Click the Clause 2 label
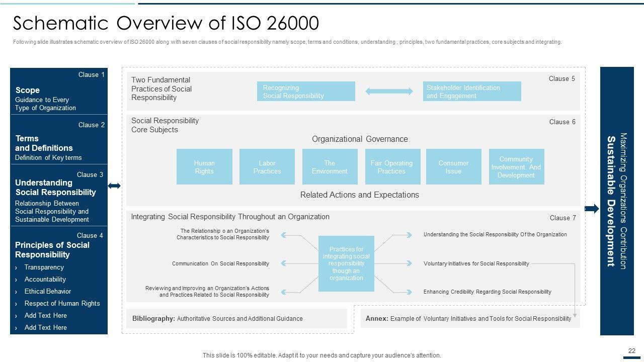 [x=92, y=125]
